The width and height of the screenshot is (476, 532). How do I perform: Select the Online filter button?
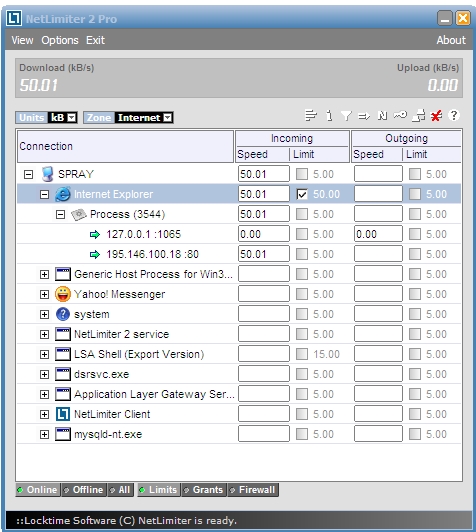[x=38, y=490]
